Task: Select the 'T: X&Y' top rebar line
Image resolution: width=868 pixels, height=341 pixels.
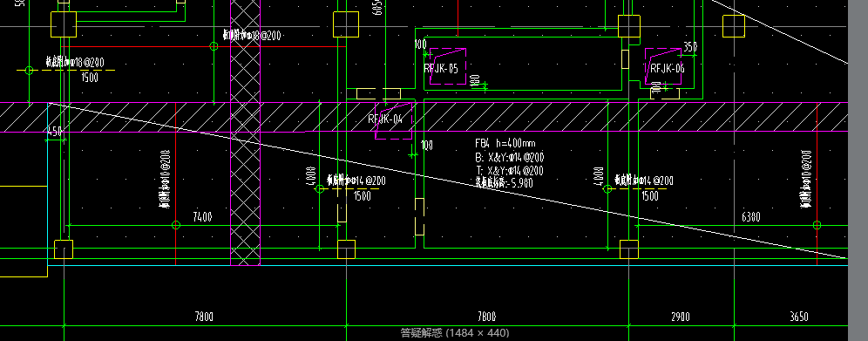Action: coord(509,170)
